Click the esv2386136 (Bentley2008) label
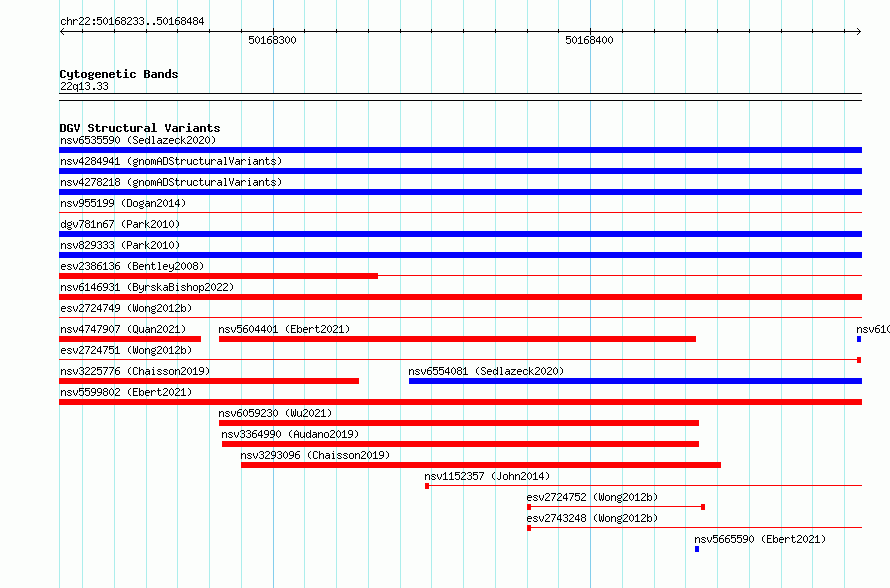Screen dimensions: 890x588 click(x=132, y=266)
